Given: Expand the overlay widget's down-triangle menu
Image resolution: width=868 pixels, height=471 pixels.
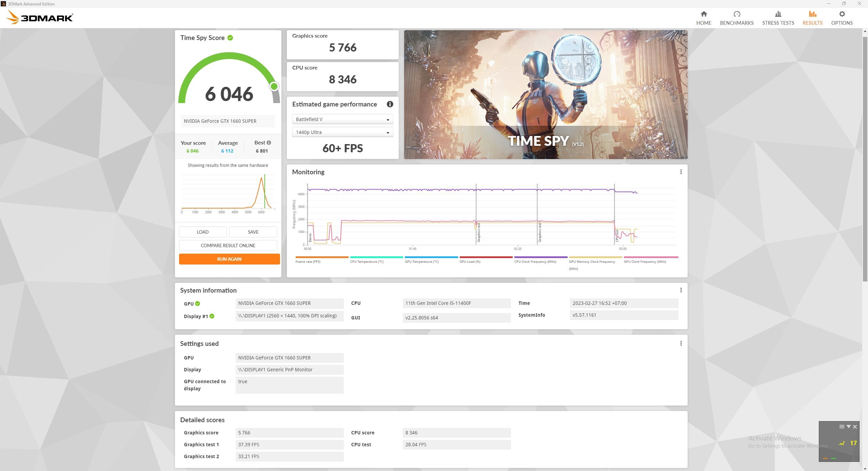Looking at the screenshot, I should coord(848,427).
